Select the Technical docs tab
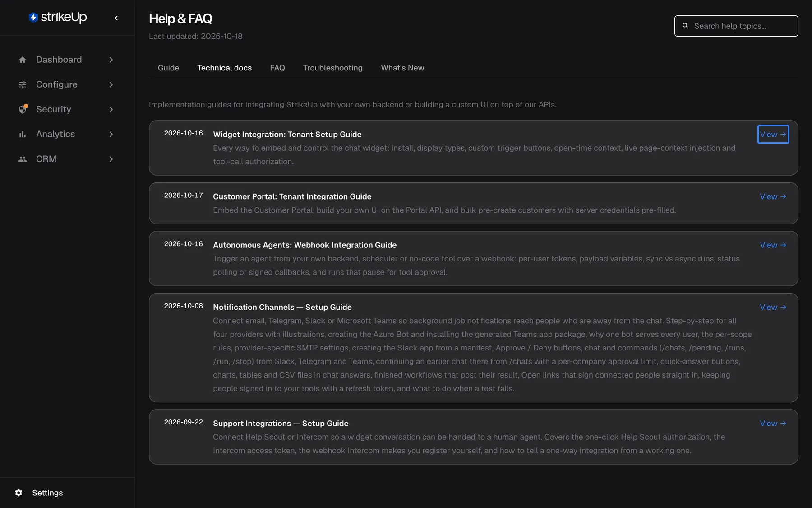 [x=224, y=68]
